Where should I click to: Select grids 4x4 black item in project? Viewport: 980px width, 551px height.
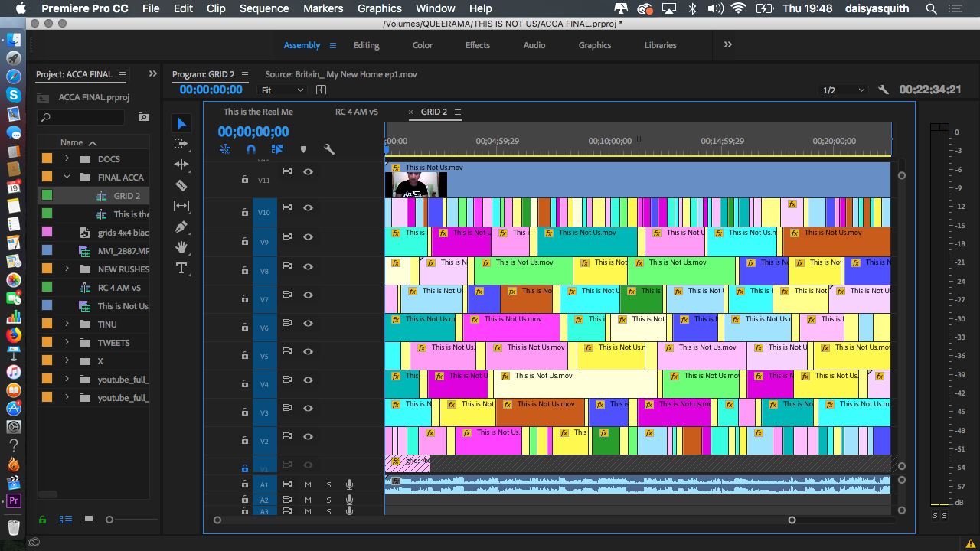tap(123, 233)
